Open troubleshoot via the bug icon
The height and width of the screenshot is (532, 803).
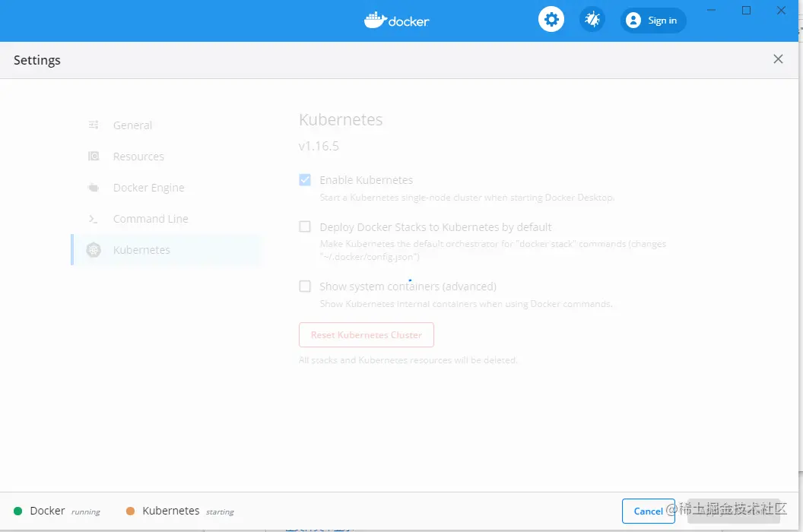pyautogui.click(x=592, y=20)
